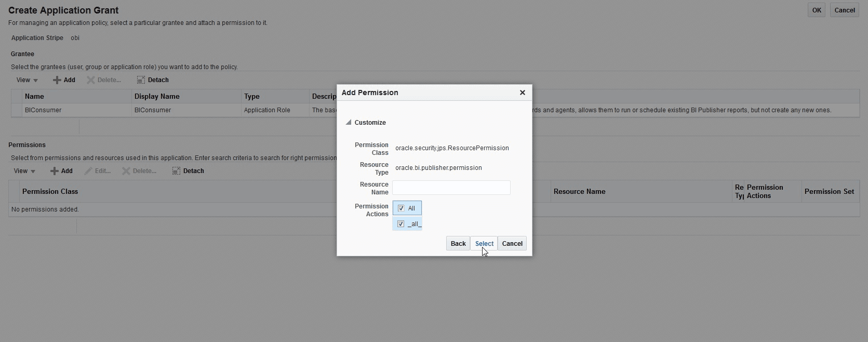Image resolution: width=868 pixels, height=342 pixels.
Task: Click the Edit pencil icon in Permissions
Action: coord(88,171)
